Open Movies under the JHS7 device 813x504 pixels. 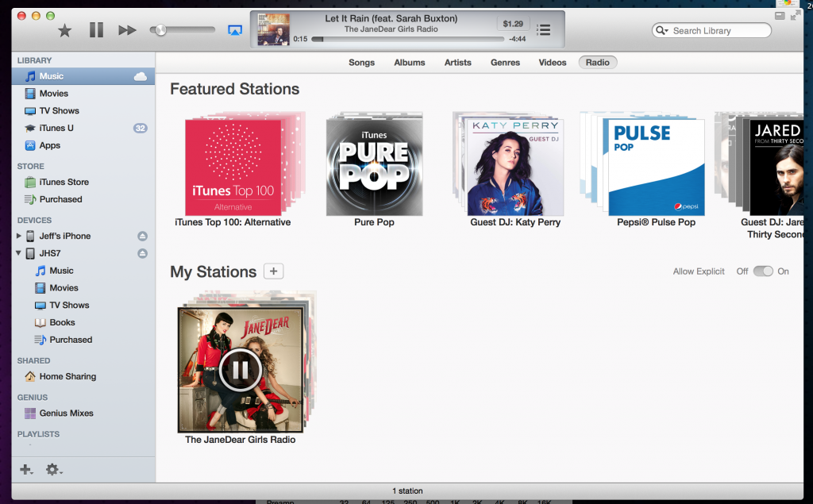(83, 288)
